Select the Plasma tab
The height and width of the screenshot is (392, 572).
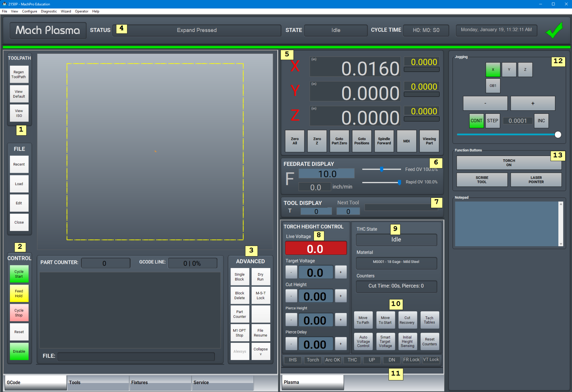313,382
